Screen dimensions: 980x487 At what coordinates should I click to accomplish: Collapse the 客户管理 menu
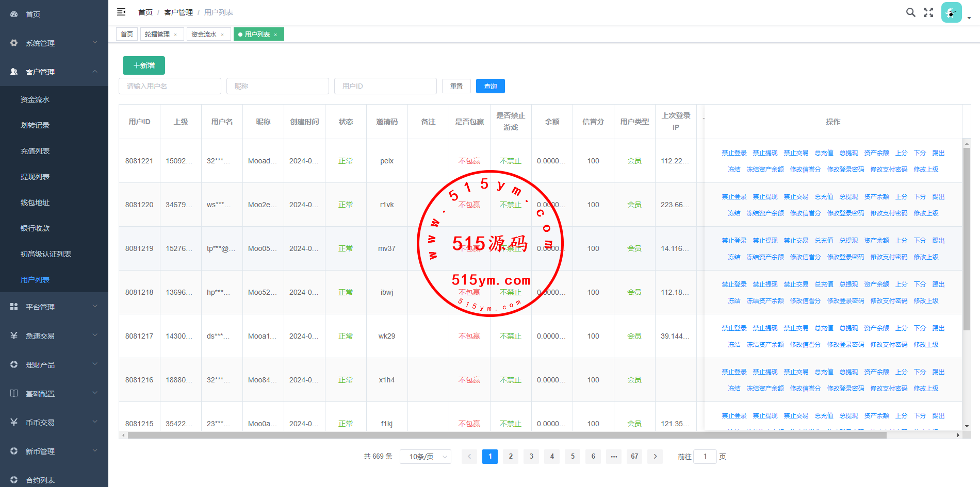[x=54, y=72]
